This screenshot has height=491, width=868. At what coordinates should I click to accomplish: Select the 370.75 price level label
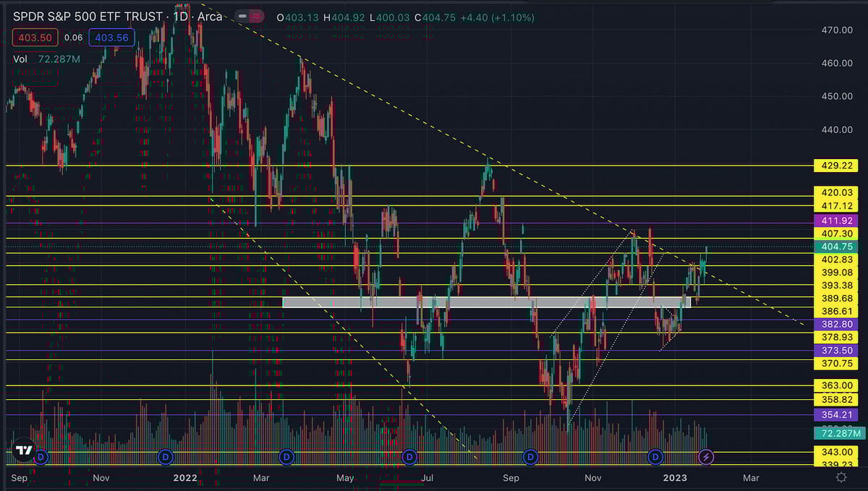click(838, 364)
